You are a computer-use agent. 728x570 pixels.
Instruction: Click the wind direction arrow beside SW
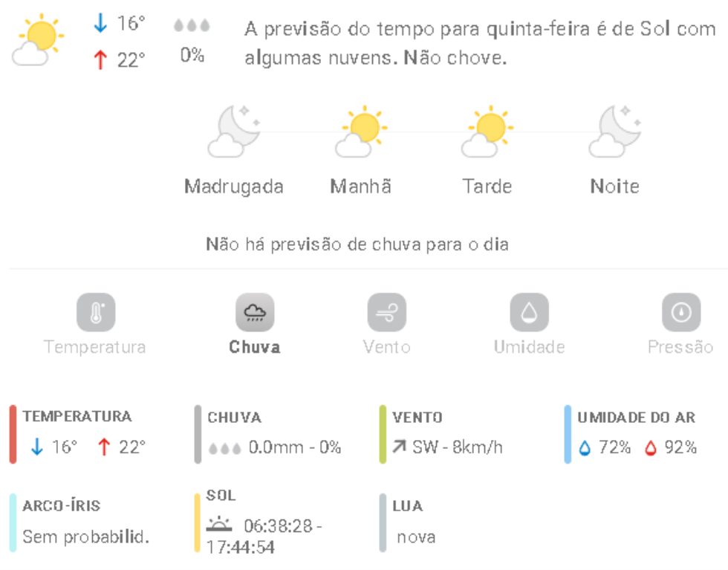(400, 447)
